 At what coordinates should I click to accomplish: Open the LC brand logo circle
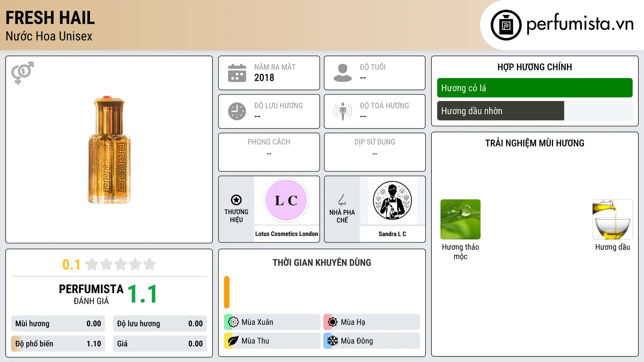coord(286,200)
